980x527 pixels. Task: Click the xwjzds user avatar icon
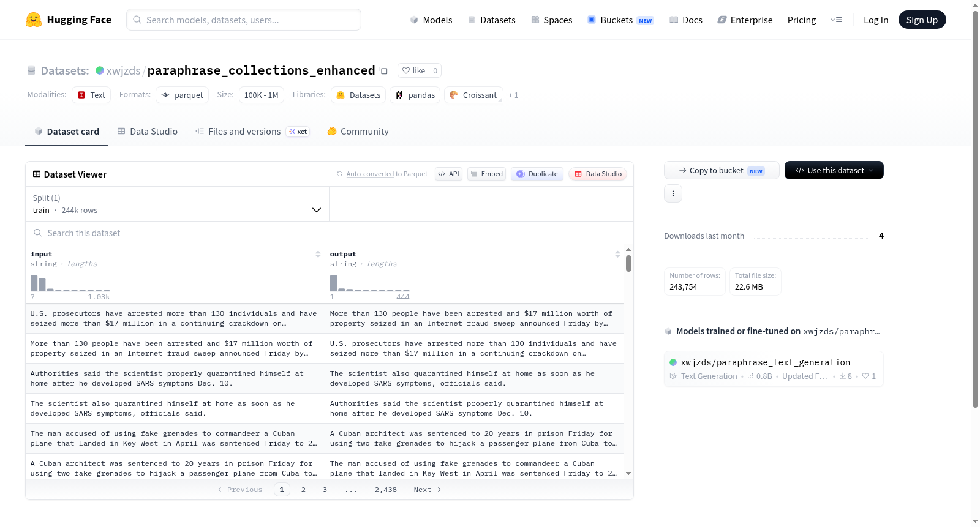point(100,70)
